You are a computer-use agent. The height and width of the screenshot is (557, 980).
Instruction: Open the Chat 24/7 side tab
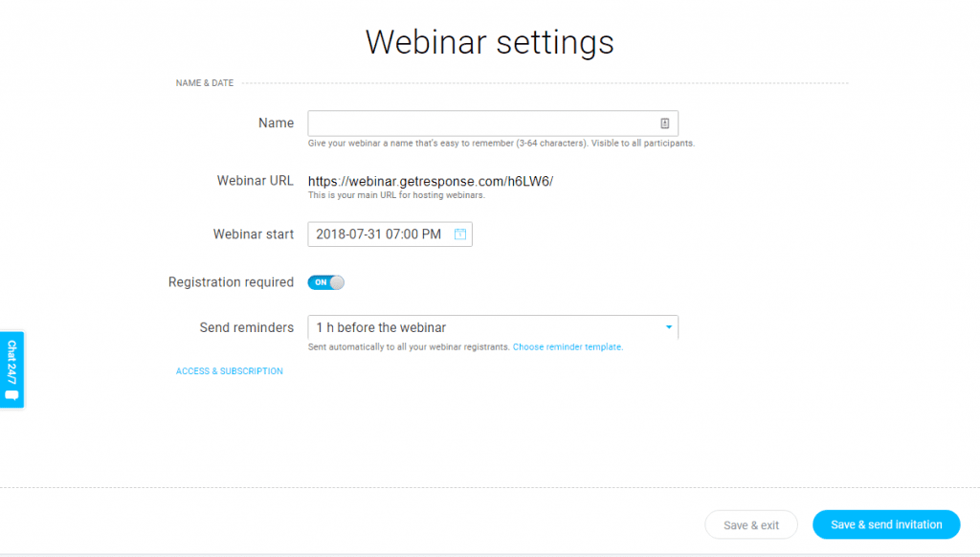click(11, 369)
